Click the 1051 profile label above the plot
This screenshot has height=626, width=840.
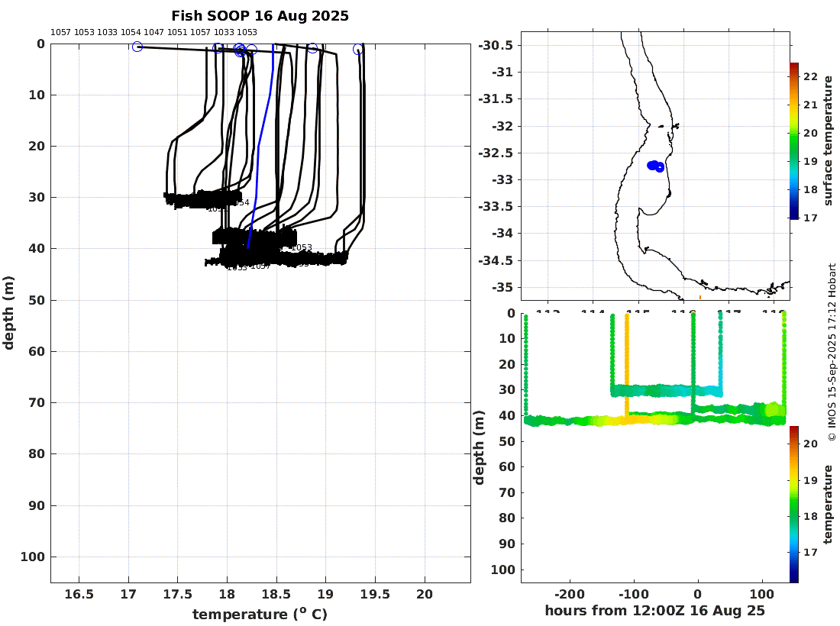(x=177, y=32)
